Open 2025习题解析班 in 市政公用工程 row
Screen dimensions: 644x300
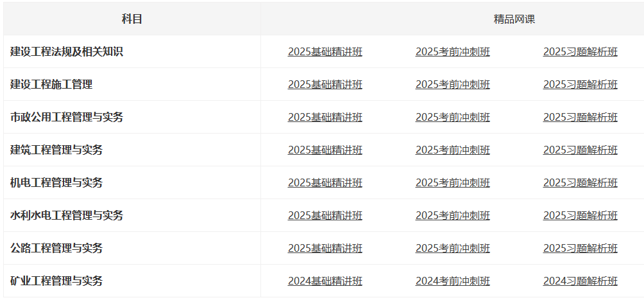click(580, 118)
